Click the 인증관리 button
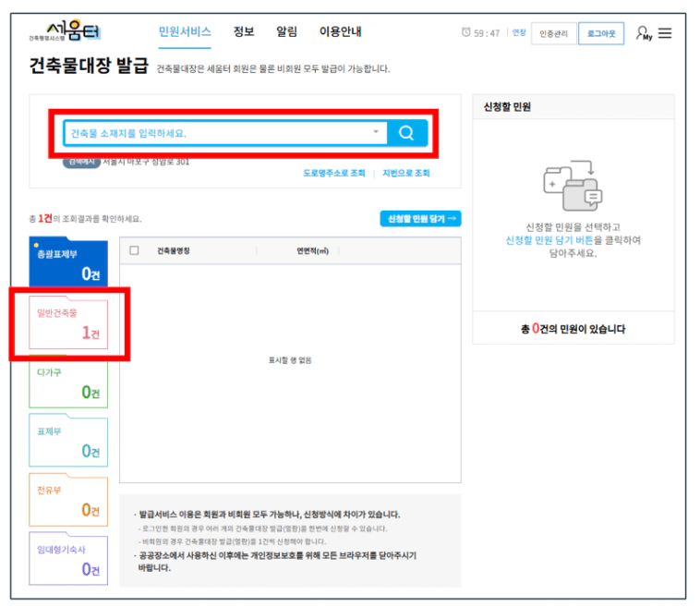 coord(553,33)
